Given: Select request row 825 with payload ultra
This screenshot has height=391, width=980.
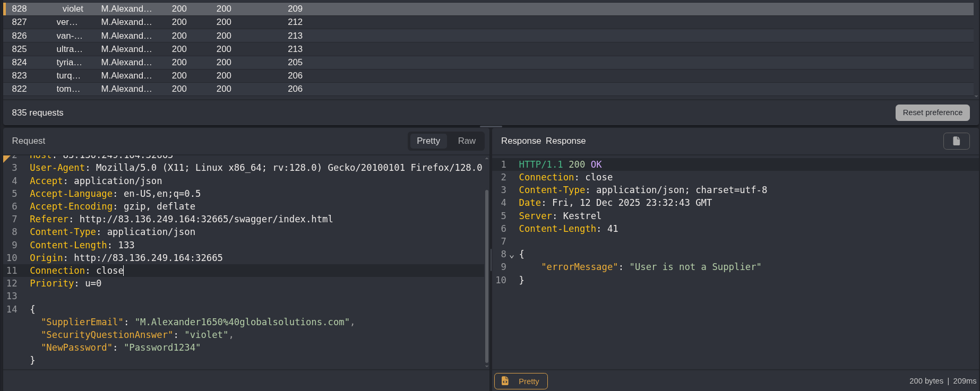Looking at the screenshot, I should click(x=159, y=49).
